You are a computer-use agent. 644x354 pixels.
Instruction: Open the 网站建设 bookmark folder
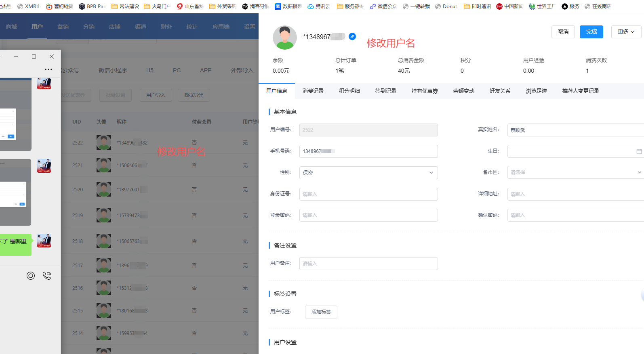click(x=125, y=6)
